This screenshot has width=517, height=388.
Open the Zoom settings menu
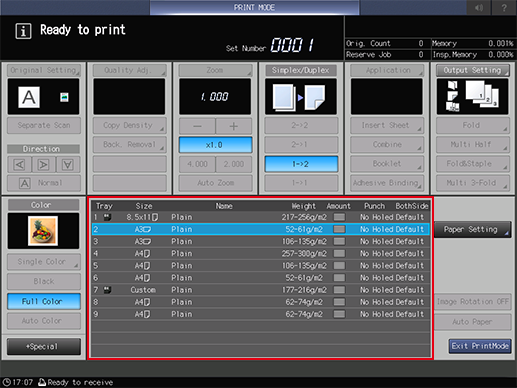(x=215, y=70)
